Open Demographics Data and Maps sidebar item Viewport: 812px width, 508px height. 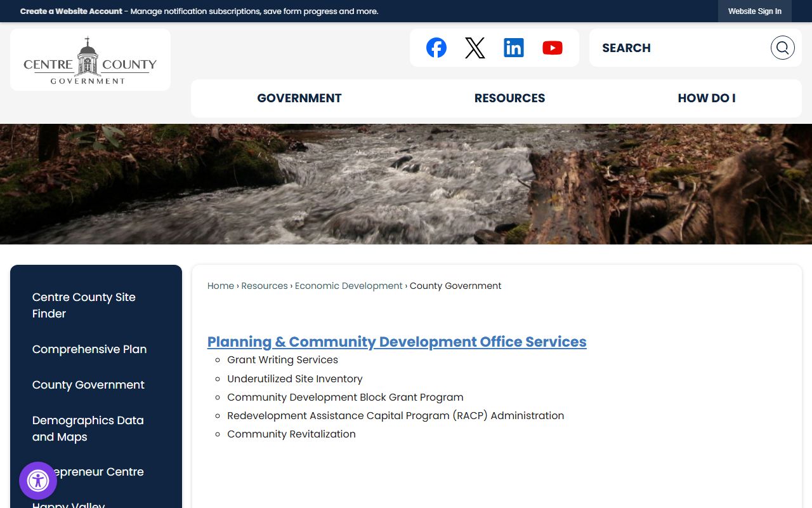pos(88,429)
